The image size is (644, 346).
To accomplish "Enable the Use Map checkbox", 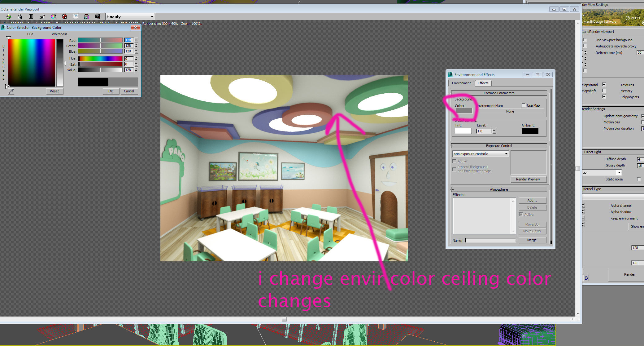I will coord(524,105).
